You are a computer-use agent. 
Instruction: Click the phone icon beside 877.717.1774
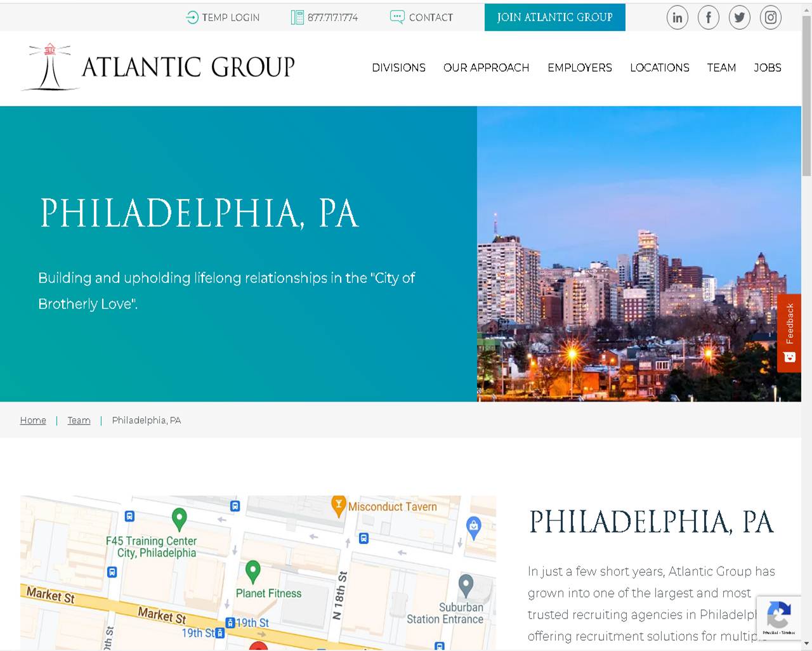click(x=297, y=17)
